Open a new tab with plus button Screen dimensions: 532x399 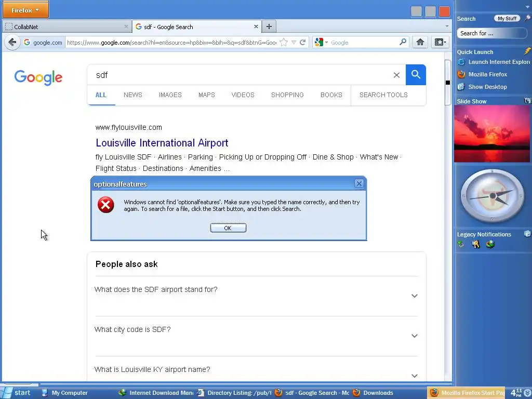pyautogui.click(x=269, y=26)
